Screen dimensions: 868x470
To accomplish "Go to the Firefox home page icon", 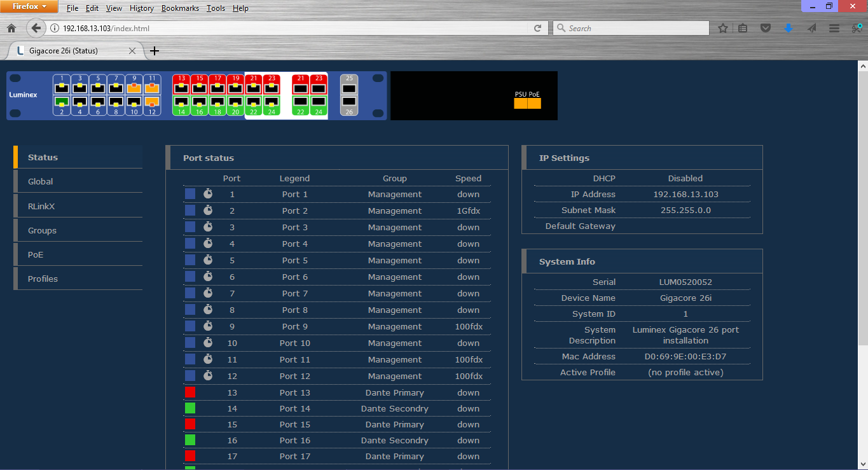I will [x=11, y=28].
